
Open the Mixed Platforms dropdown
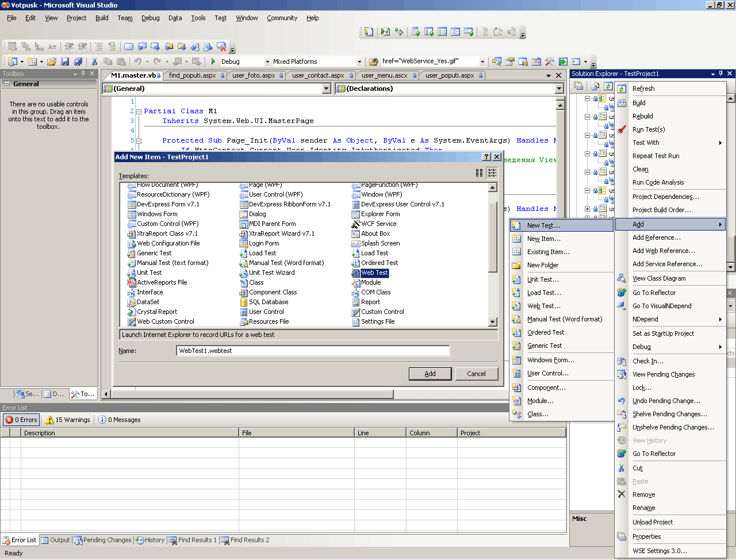[x=359, y=62]
